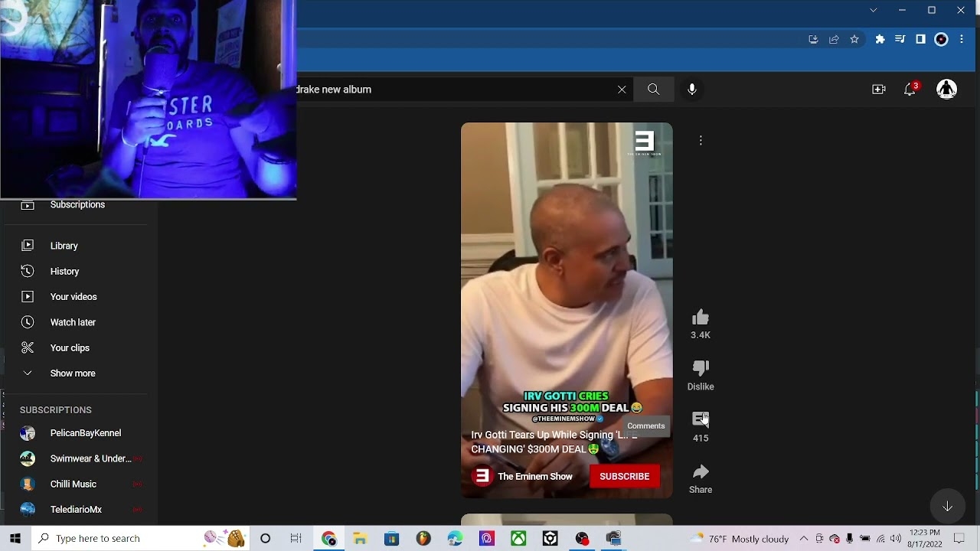Open YouTube notifications bell
The image size is (980, 551).
(x=910, y=90)
